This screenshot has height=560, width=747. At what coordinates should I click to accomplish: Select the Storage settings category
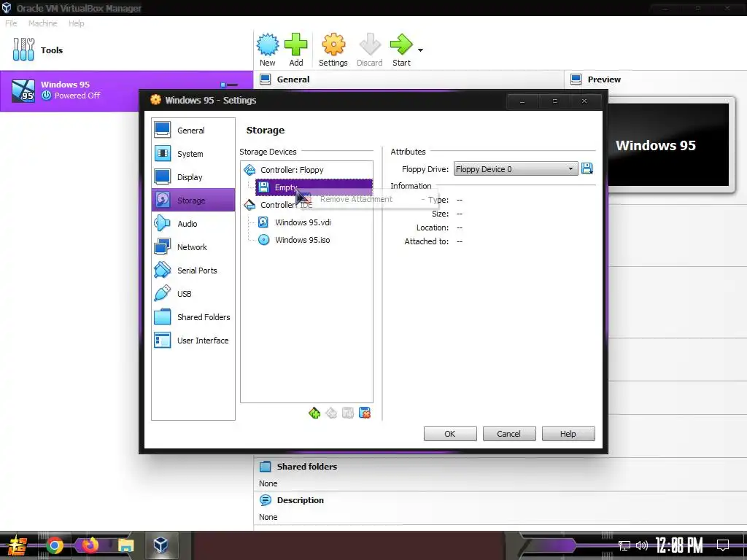(193, 200)
